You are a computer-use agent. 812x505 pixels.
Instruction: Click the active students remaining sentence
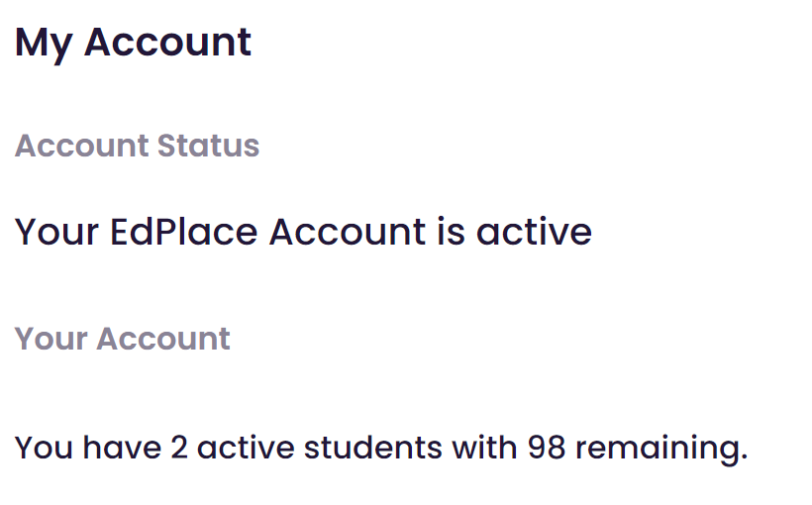point(381,449)
